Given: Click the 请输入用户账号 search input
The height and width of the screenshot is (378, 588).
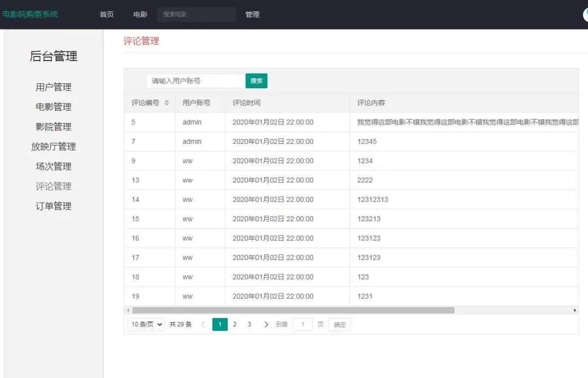Looking at the screenshot, I should pyautogui.click(x=193, y=80).
